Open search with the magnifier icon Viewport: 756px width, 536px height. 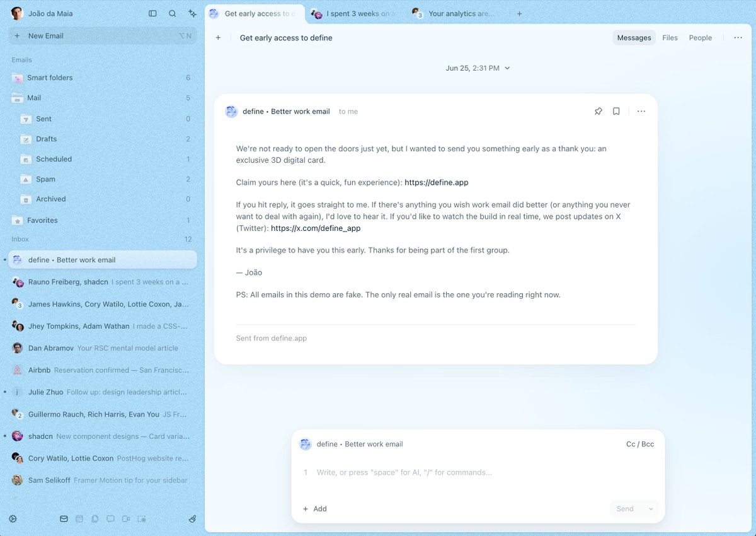click(x=173, y=13)
